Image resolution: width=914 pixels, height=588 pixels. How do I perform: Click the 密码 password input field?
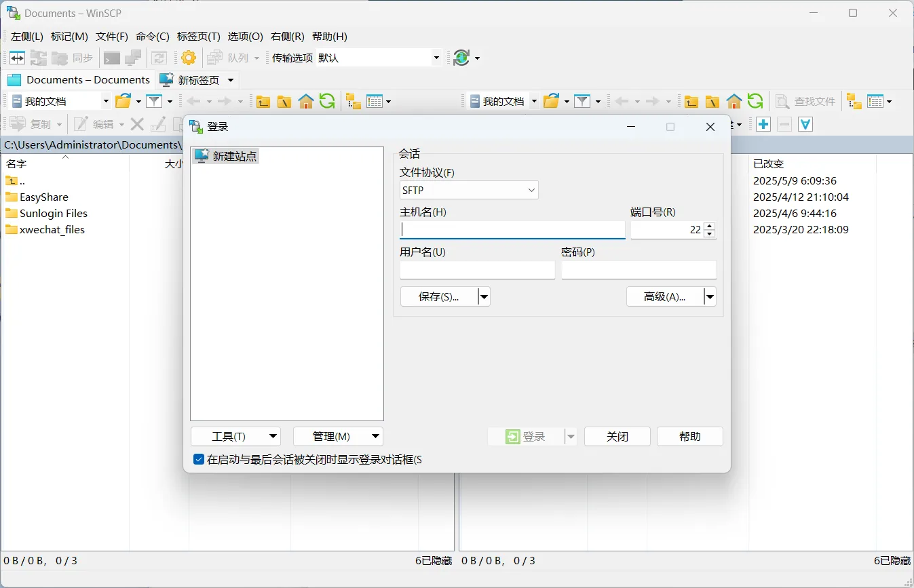(x=639, y=270)
